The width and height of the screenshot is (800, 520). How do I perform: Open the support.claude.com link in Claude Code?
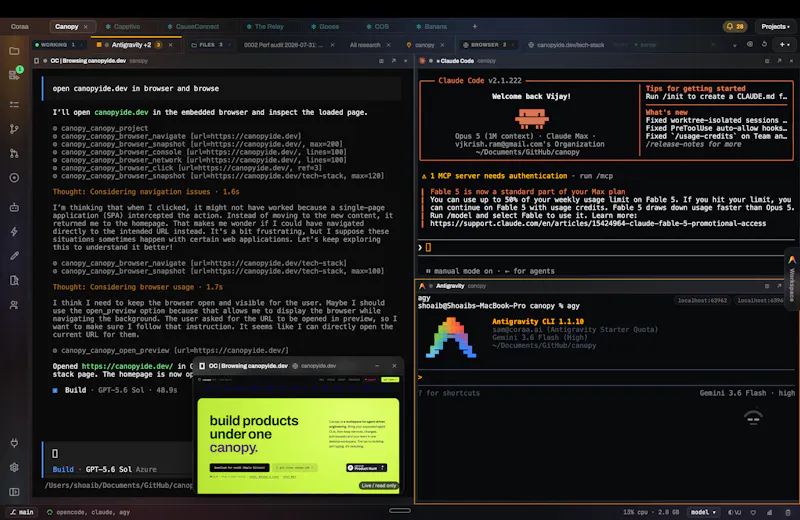click(x=598, y=224)
